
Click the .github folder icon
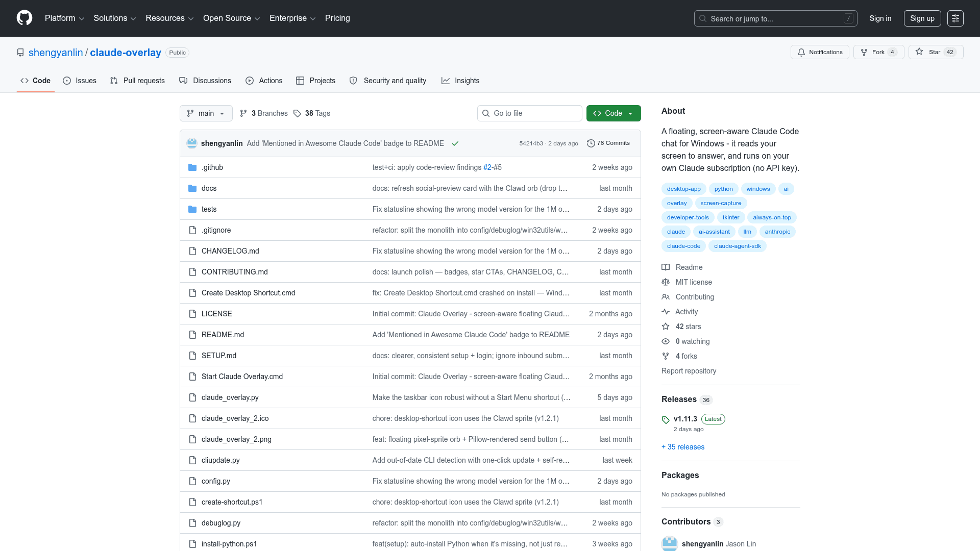pyautogui.click(x=192, y=167)
